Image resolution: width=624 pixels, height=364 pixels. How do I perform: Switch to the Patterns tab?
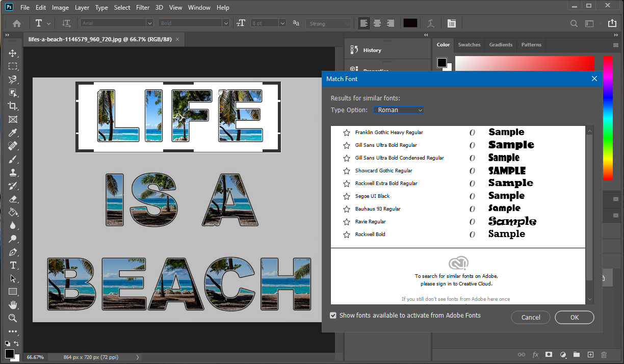[x=531, y=45]
